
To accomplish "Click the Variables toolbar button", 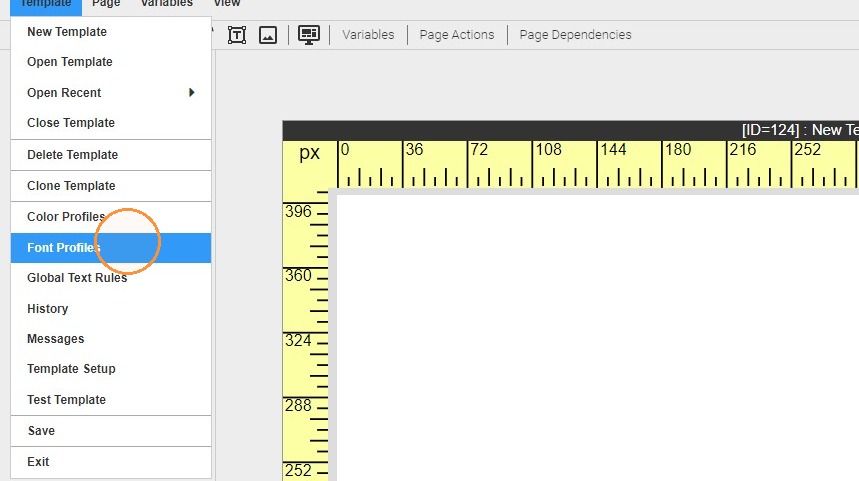I will (x=368, y=35).
